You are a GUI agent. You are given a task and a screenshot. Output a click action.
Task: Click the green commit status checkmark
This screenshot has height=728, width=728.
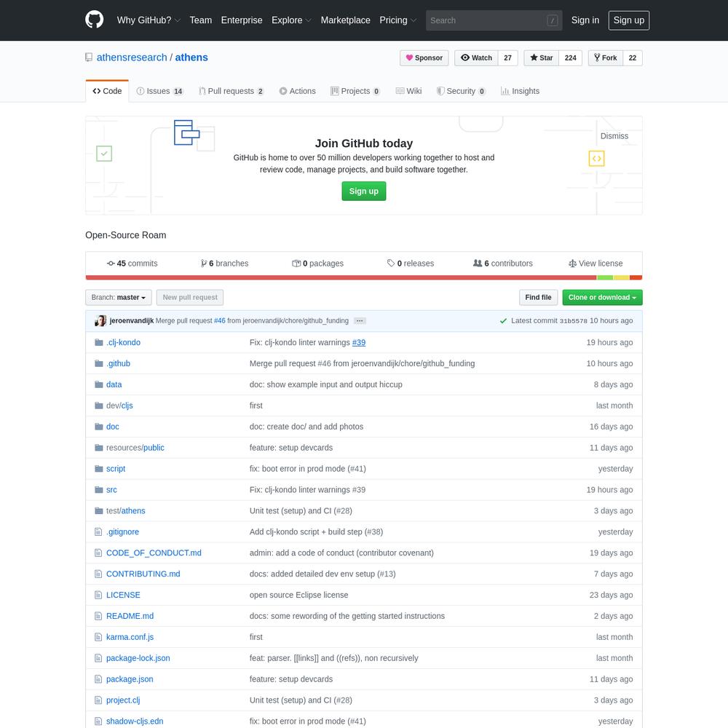click(503, 321)
